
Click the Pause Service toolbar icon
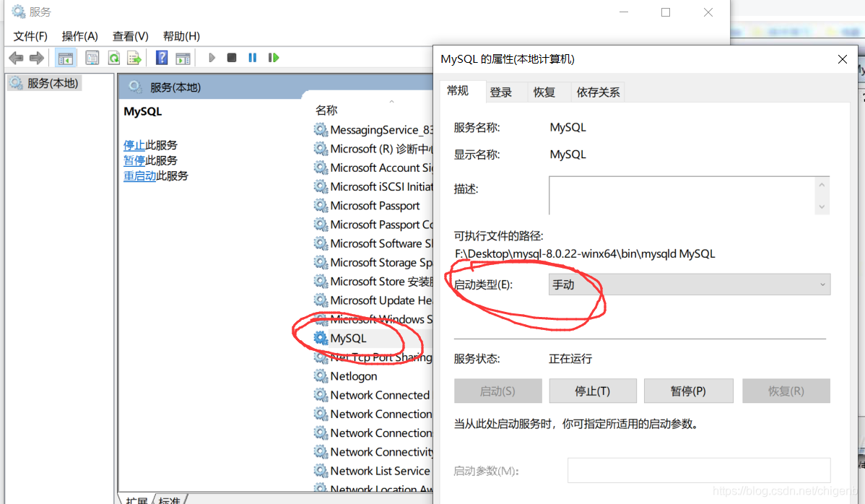pos(252,57)
